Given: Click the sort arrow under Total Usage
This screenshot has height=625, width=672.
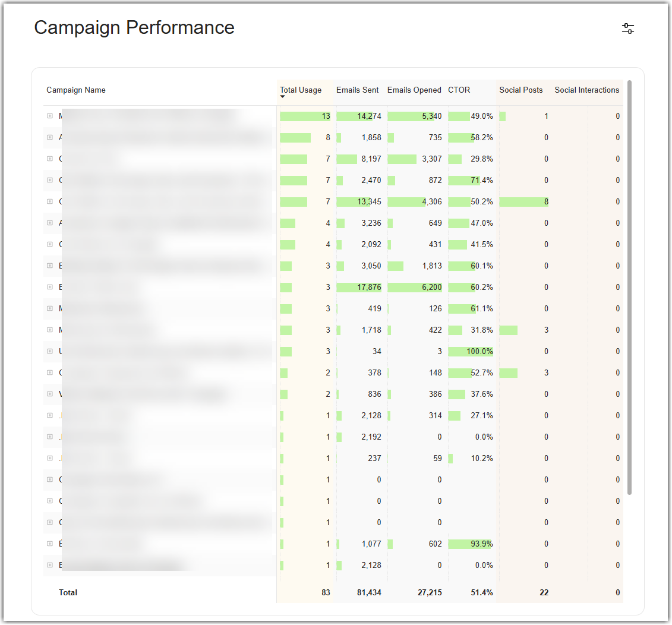Looking at the screenshot, I should 282,96.
